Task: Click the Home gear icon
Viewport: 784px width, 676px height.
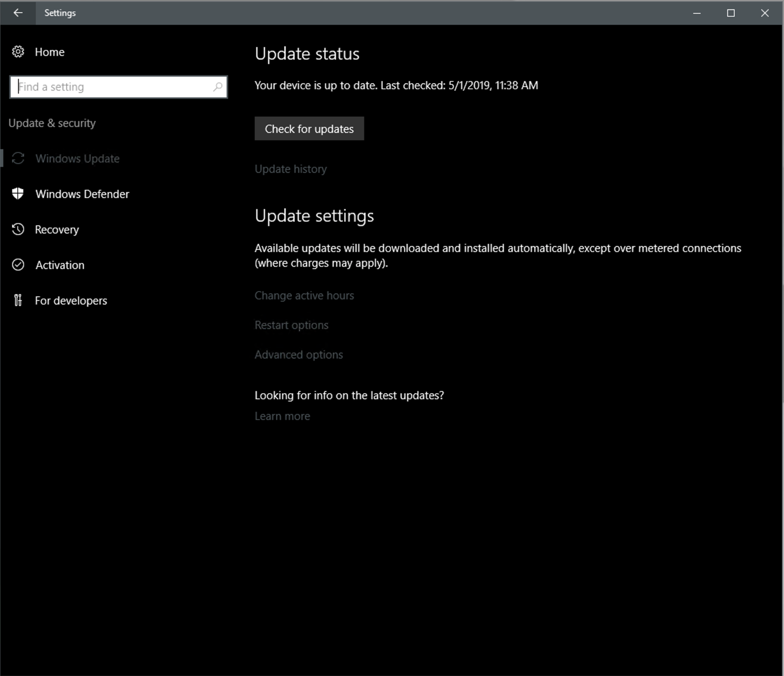Action: tap(18, 52)
